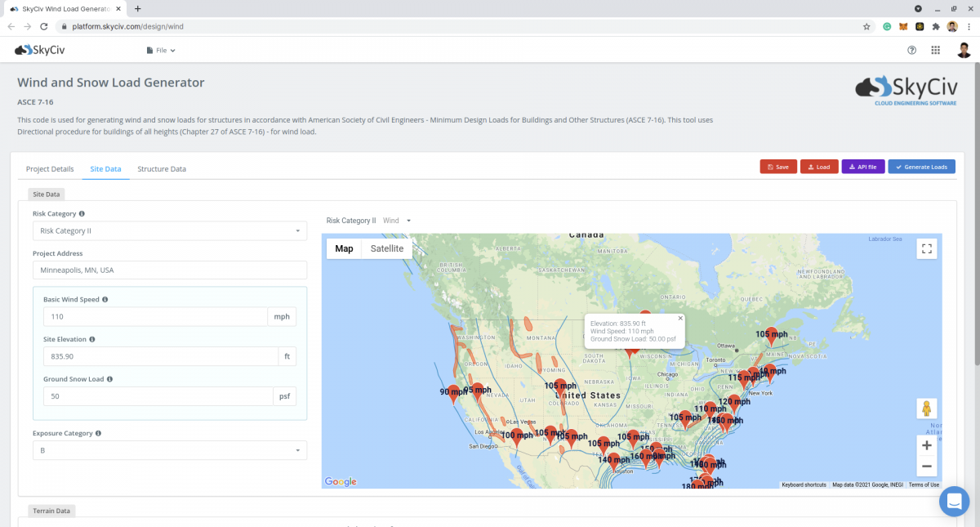Select the Street View pegman on the map
This screenshot has width=980, height=527.
pyautogui.click(x=926, y=407)
